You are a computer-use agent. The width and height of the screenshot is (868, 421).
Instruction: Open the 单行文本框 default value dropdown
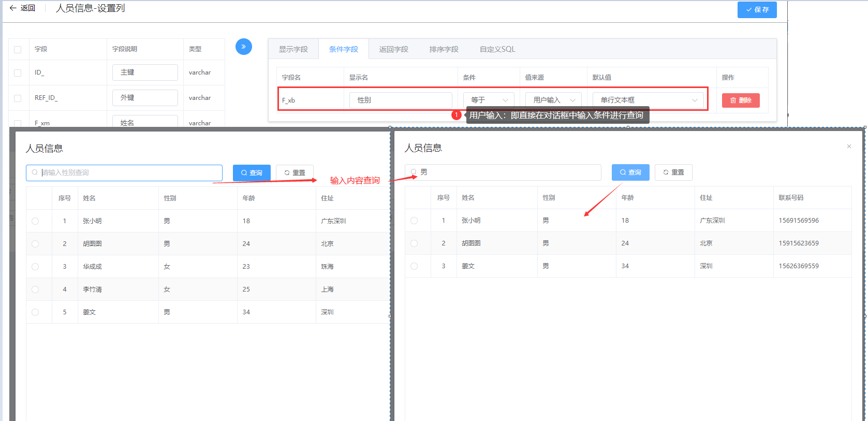(648, 100)
